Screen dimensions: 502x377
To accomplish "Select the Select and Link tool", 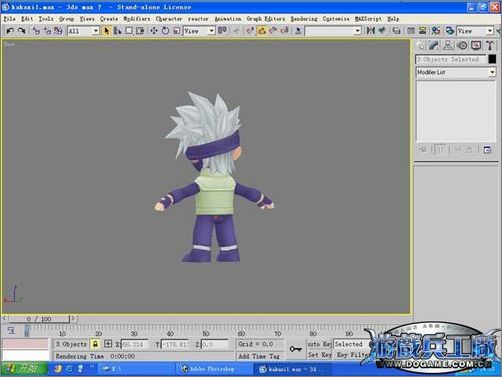I will pyautogui.click(x=36, y=31).
